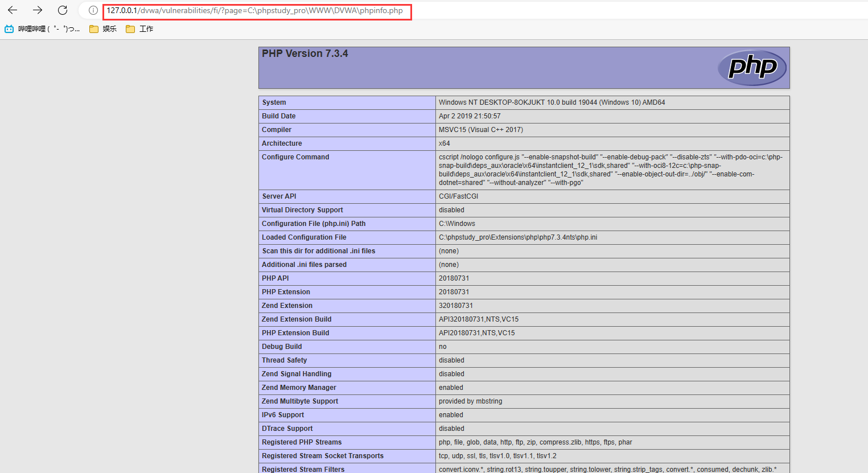Click the PHP Version 7.3.4 heading
This screenshot has height=473, width=868.
(x=305, y=54)
